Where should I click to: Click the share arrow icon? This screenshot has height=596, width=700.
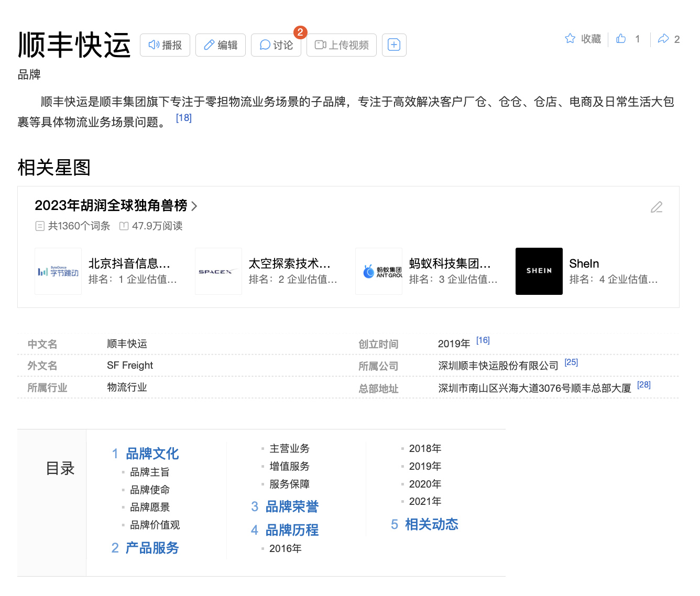(663, 38)
